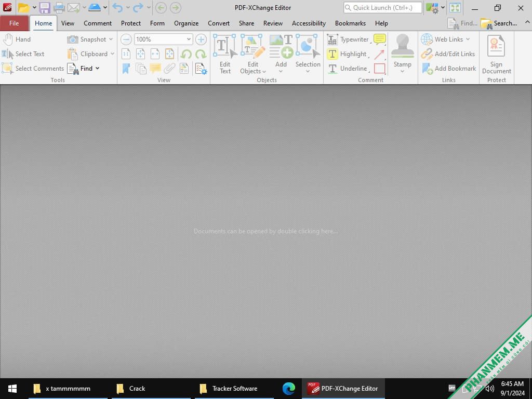Open the Stamp dropdown
The width and height of the screenshot is (532, 399).
pos(403,72)
